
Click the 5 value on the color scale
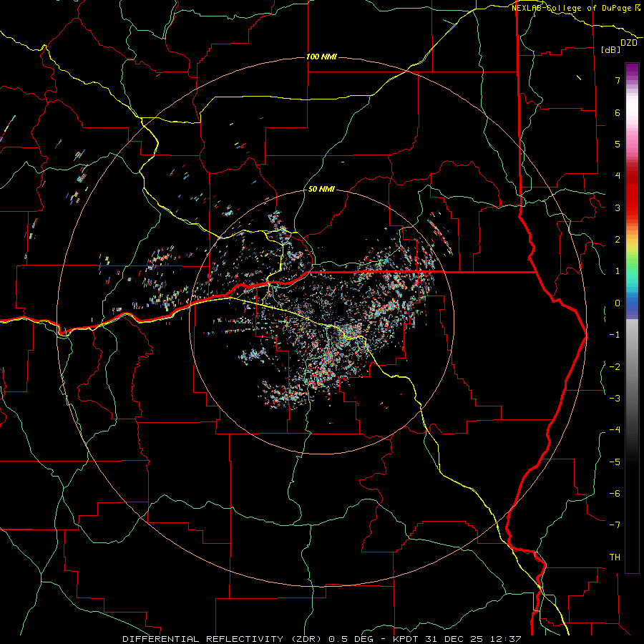pos(618,144)
